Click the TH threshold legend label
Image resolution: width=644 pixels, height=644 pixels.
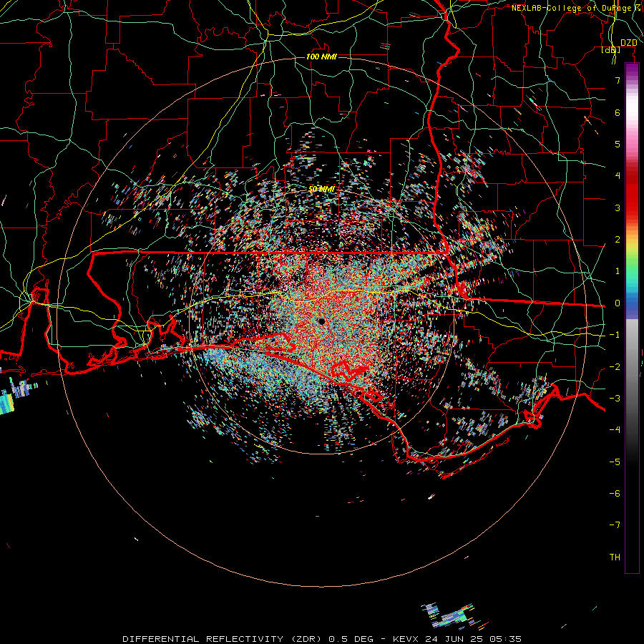615,557
